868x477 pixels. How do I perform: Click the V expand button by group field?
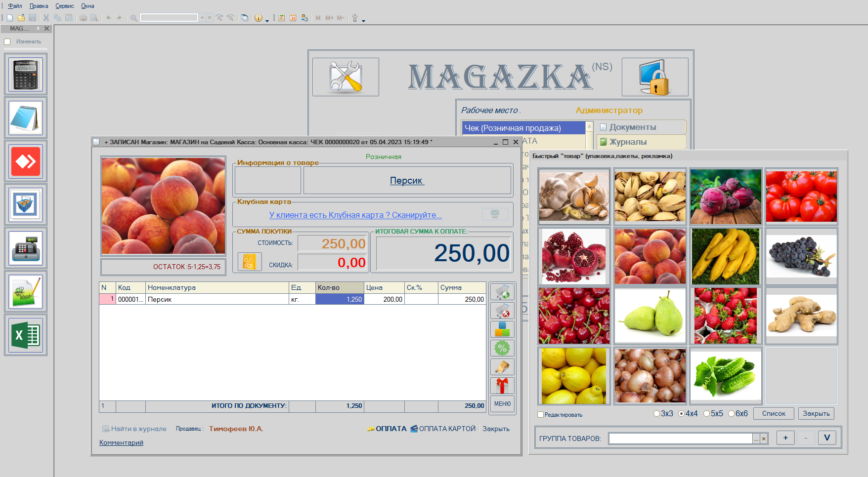(827, 437)
